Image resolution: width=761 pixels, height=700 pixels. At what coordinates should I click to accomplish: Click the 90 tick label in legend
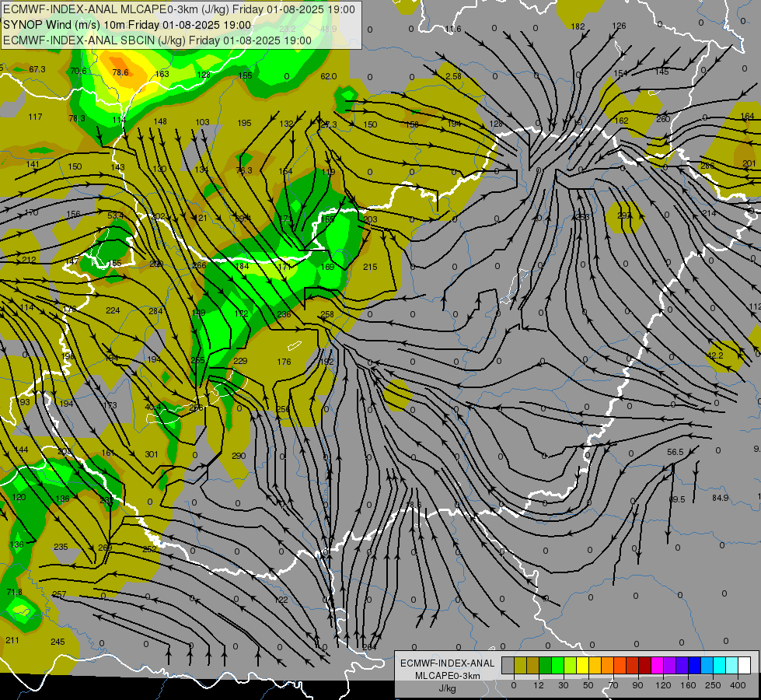pyautogui.click(x=637, y=685)
